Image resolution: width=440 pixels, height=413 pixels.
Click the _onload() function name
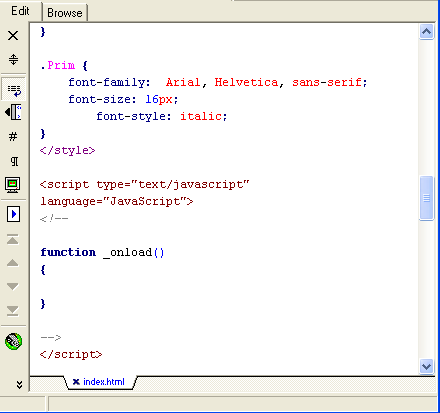134,253
